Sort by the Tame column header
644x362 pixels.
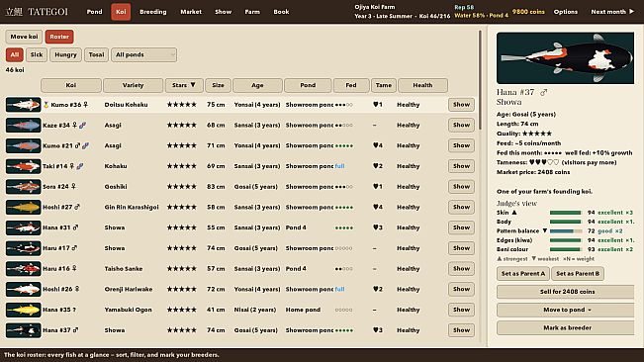(384, 85)
